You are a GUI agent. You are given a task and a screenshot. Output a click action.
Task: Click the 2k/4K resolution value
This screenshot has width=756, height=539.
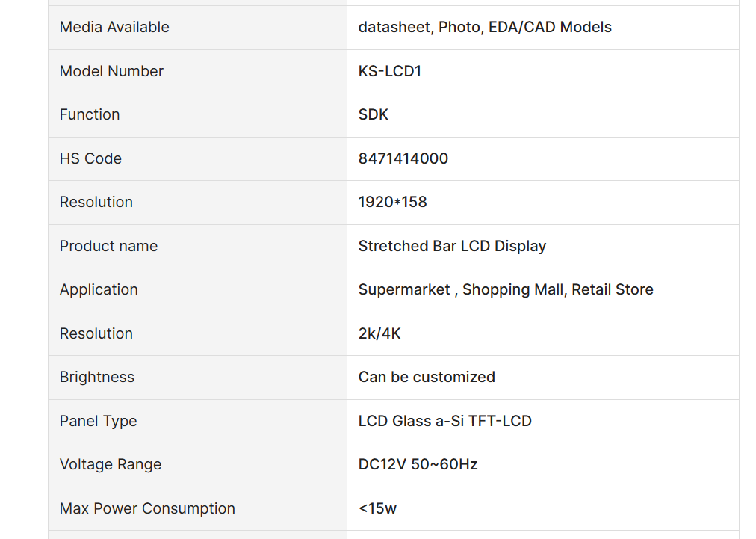pos(379,334)
